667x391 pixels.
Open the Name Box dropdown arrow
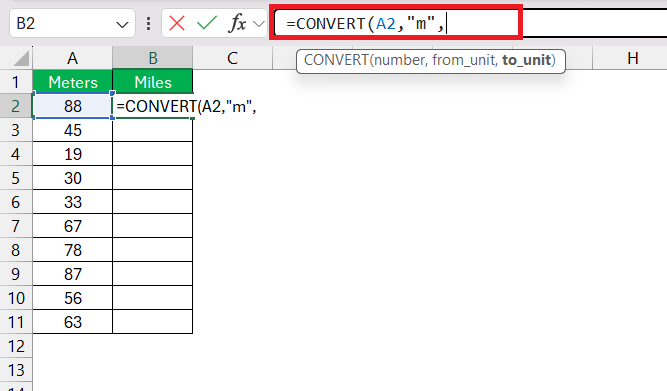[x=122, y=25]
